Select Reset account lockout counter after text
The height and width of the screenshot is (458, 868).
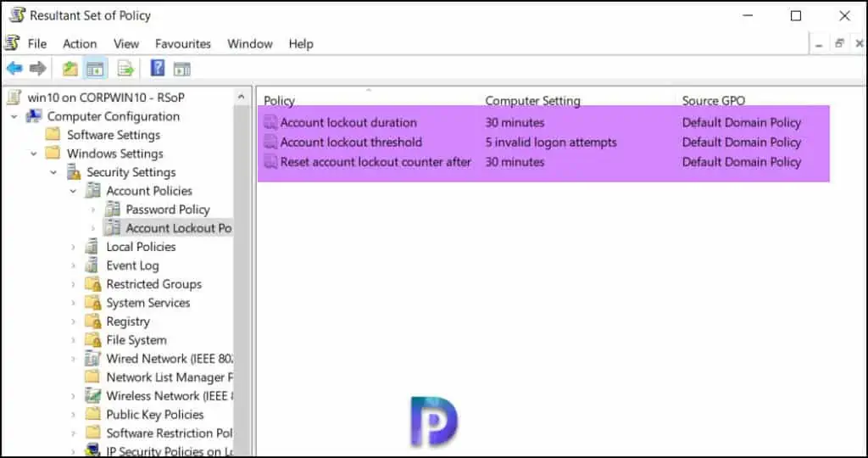376,162
